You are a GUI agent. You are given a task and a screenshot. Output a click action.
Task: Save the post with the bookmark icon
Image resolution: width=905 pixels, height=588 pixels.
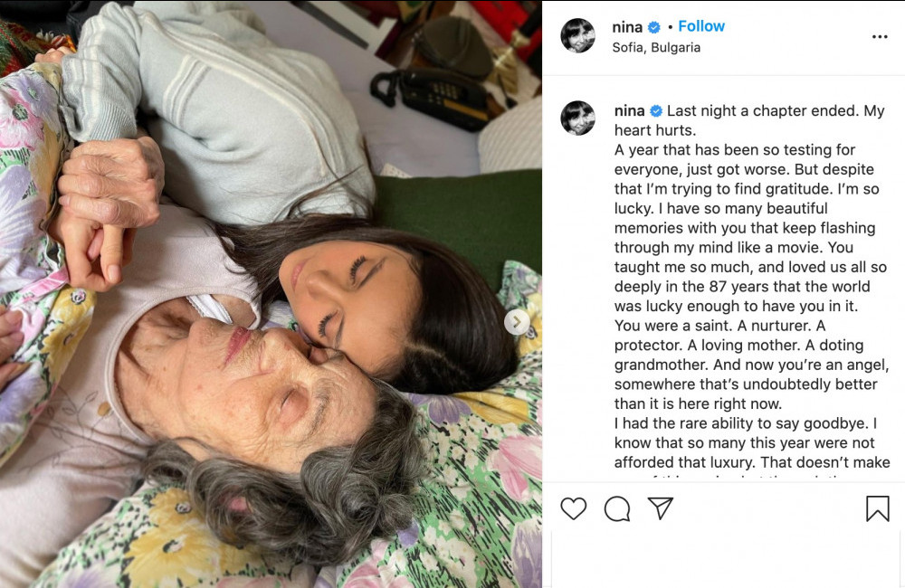(x=877, y=508)
